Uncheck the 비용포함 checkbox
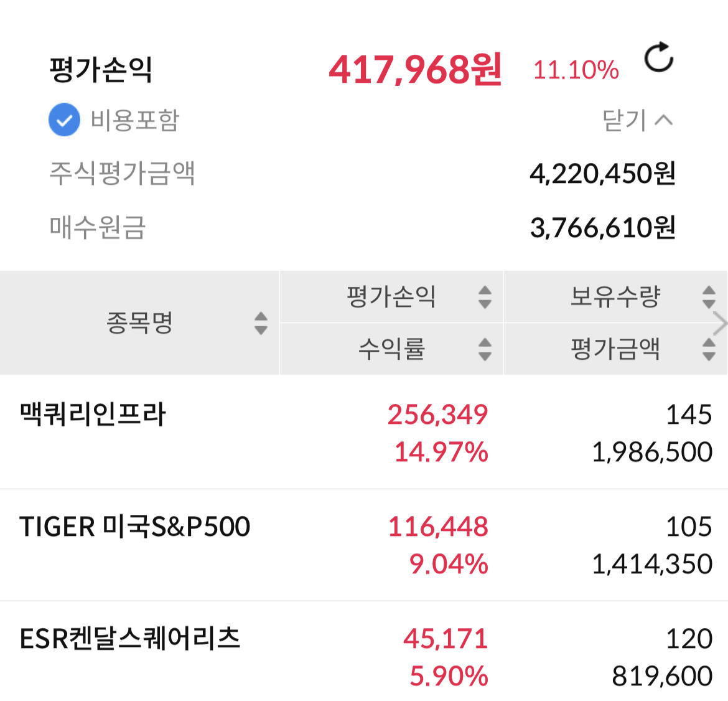728x701 pixels. coord(64,120)
